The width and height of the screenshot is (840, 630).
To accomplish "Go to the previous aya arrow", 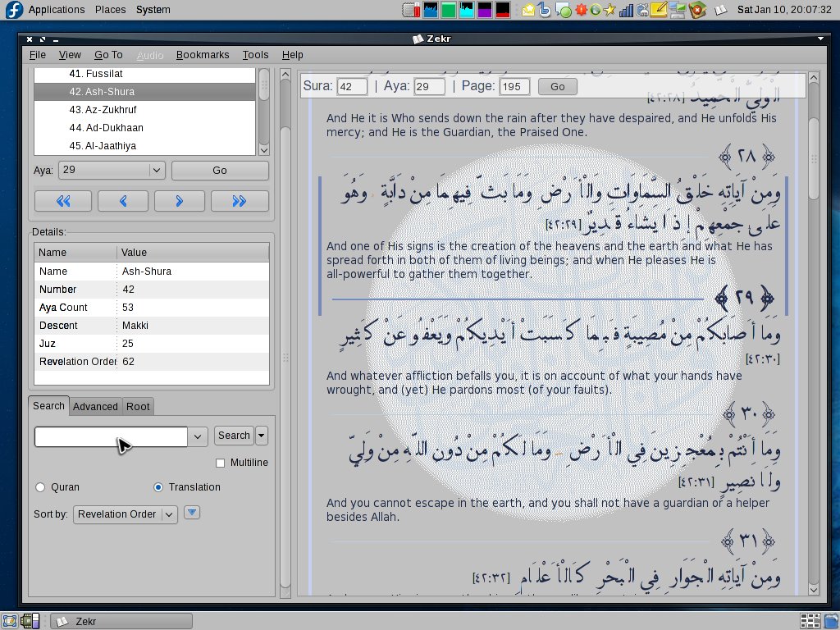I will (123, 201).
